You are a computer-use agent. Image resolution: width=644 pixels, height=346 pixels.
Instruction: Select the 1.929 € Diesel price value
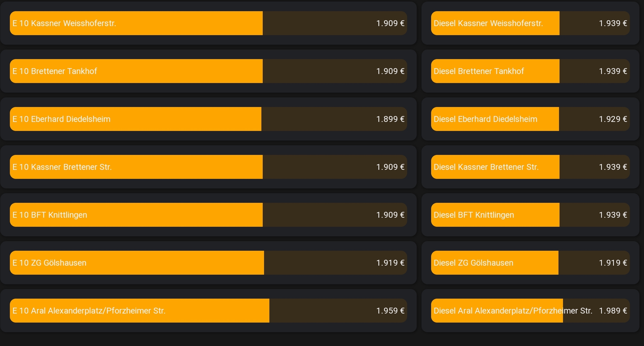(613, 119)
